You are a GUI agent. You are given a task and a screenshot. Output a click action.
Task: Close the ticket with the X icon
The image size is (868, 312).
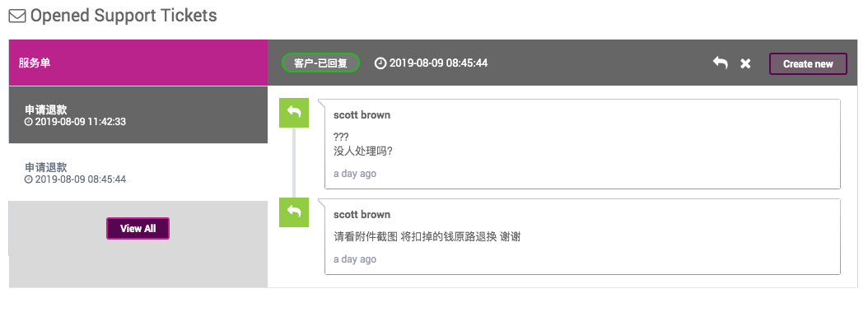(x=745, y=63)
